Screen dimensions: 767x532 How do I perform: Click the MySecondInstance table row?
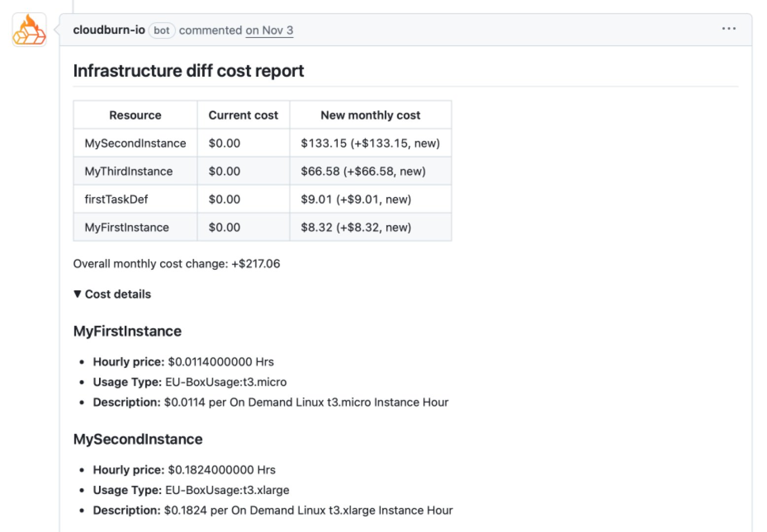click(135, 143)
